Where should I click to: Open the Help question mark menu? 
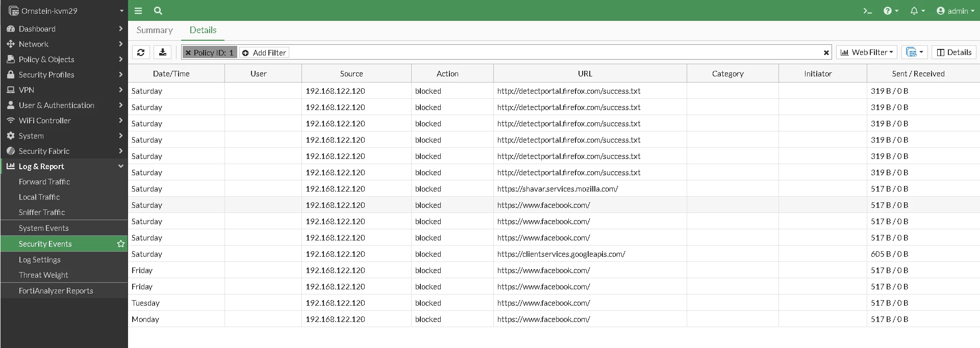click(891, 11)
